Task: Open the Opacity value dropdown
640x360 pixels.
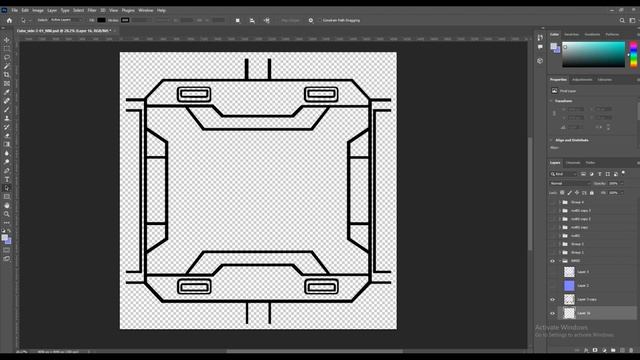Action: pos(622,183)
